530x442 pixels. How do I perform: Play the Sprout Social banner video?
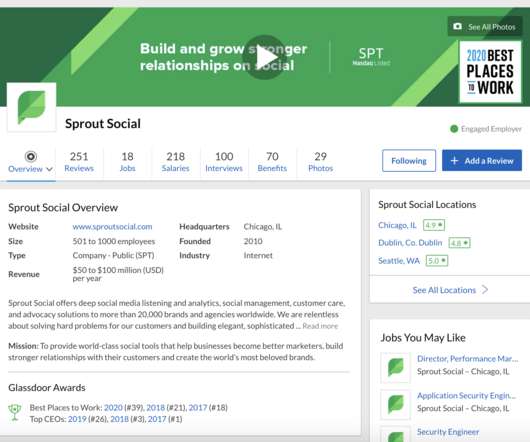[x=265, y=57]
